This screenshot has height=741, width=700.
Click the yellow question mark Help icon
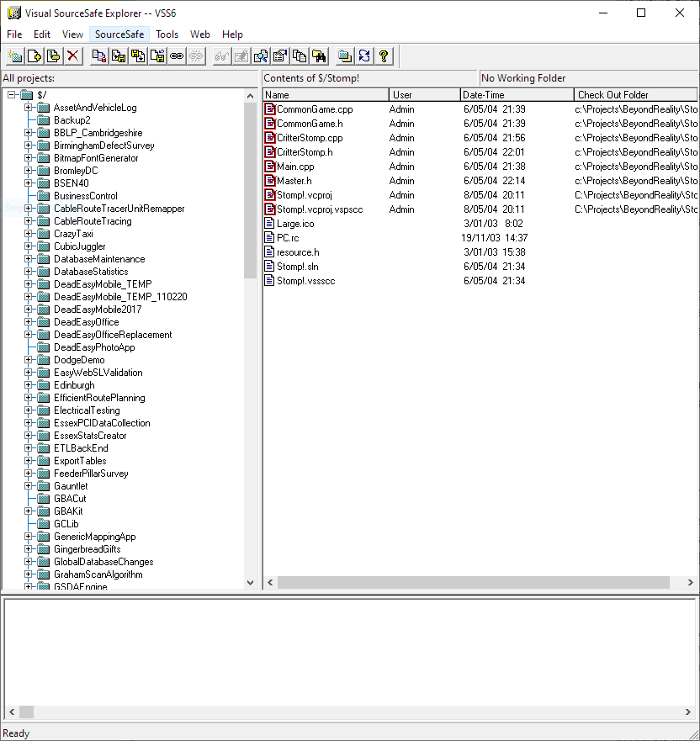pyautogui.click(x=384, y=56)
